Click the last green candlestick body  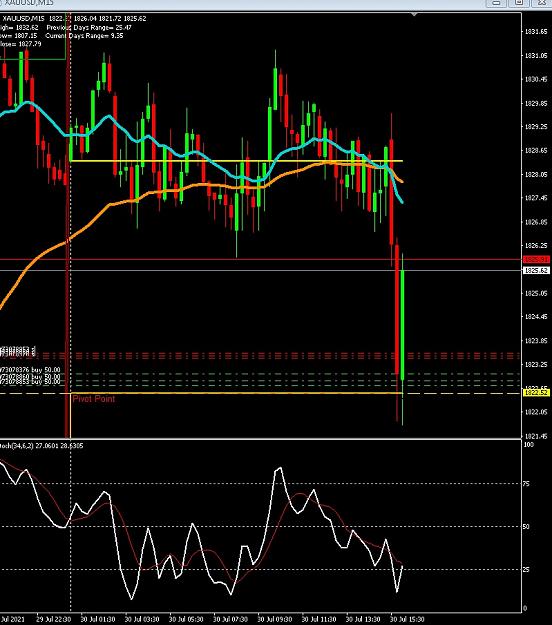[403, 325]
